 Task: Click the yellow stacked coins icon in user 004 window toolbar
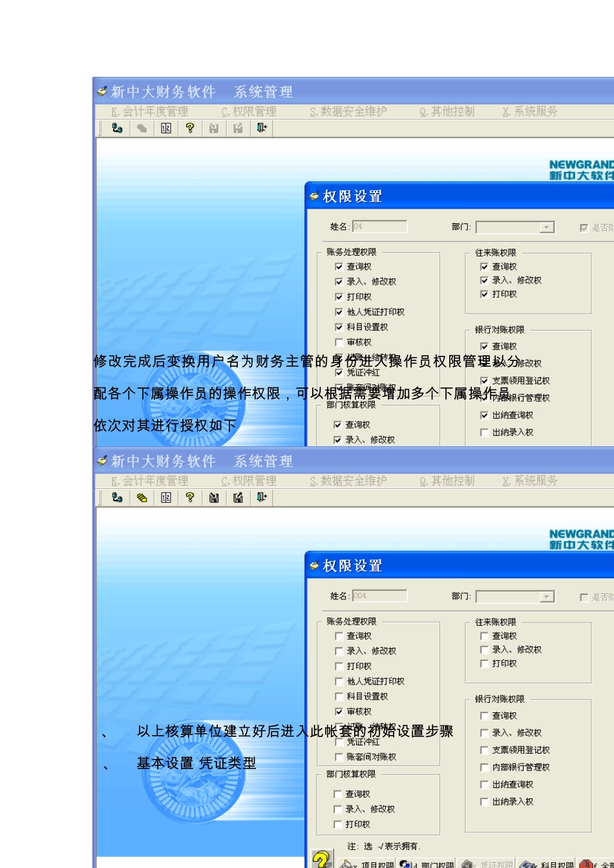pyautogui.click(x=142, y=498)
